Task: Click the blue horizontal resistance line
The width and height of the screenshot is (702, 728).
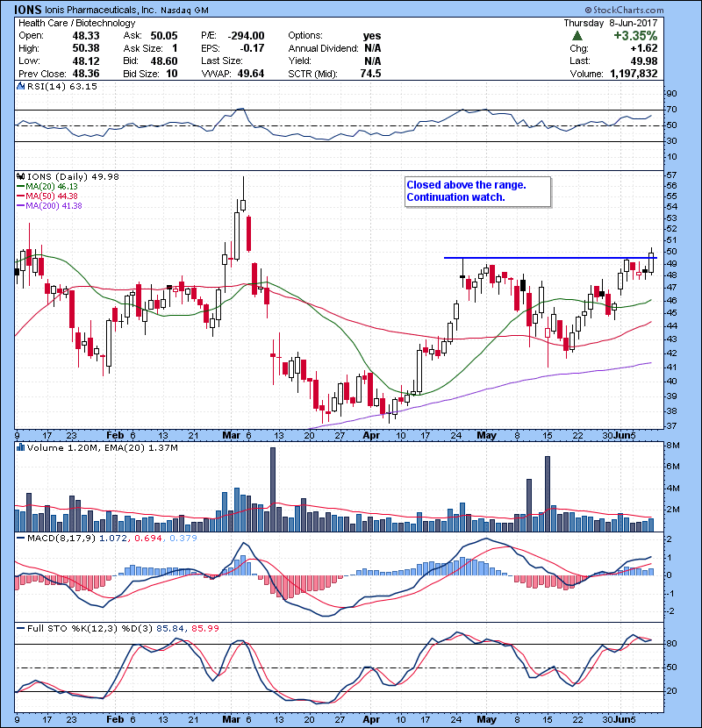Action: coord(550,258)
